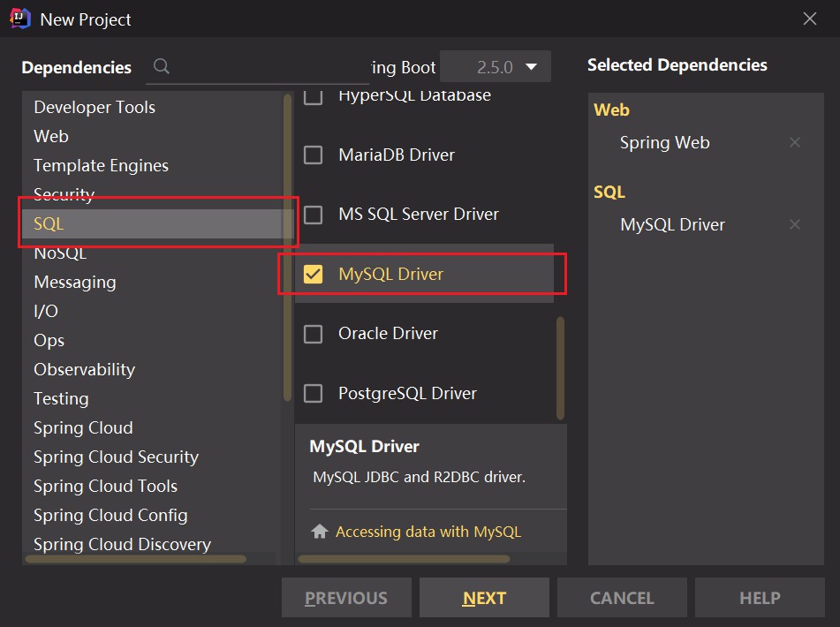Click the PostgreSQL Driver label
840x627 pixels.
407,394
